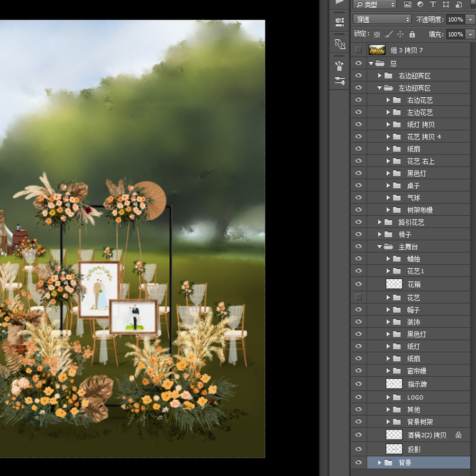The width and height of the screenshot is (476, 476).
Task: Lock transparent pixels with the checkerboard icon
Action: (x=377, y=34)
